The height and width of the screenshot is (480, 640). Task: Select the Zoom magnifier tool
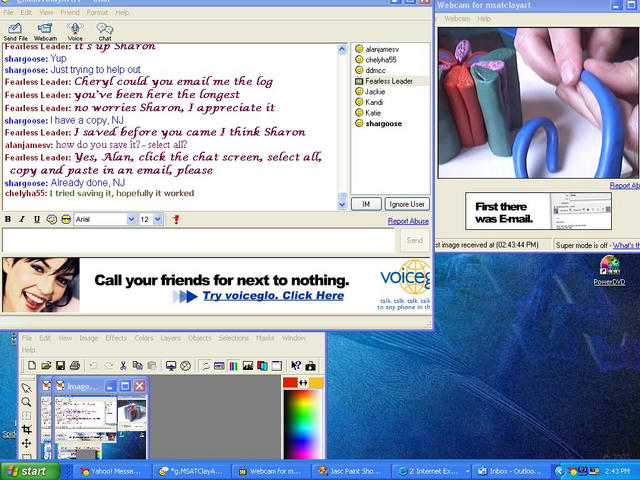coord(27,402)
